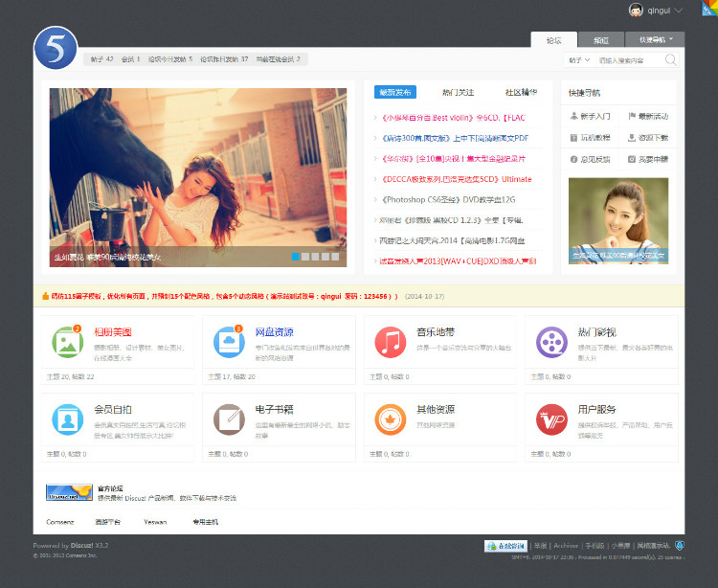Open the 音乐地带 board title
The width and height of the screenshot is (718, 588).
tap(436, 332)
